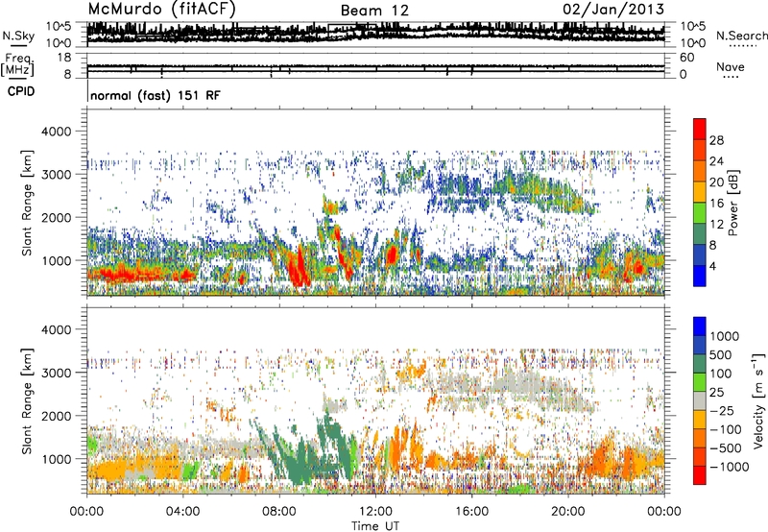Click the Power colorbar segment between 4 and 8
This screenshot has height=532, width=768.
(700, 254)
